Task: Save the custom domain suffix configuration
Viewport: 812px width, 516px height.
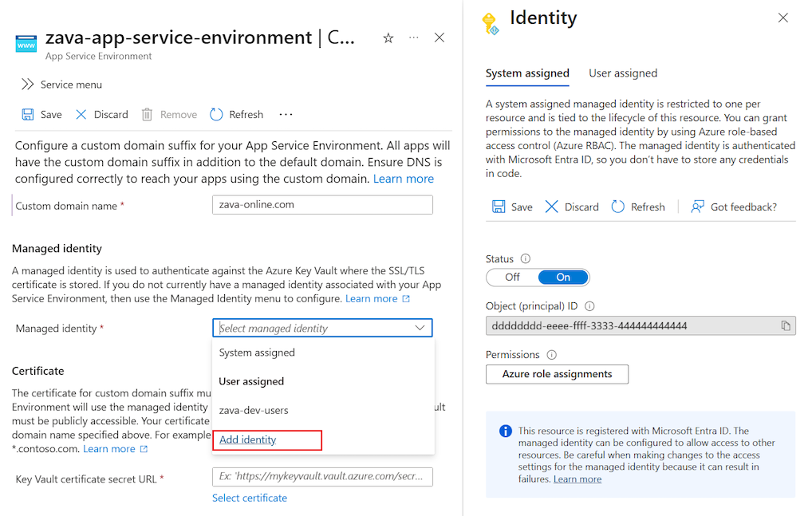Action: (41, 114)
